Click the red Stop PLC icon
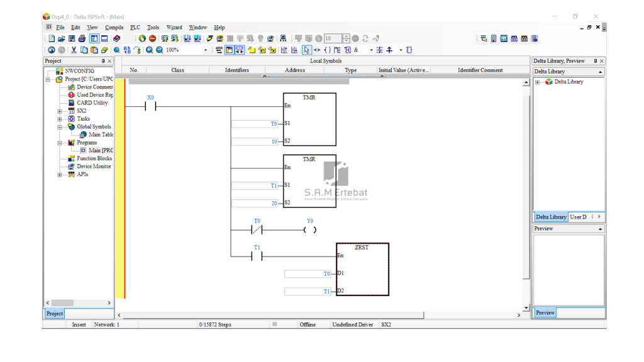 (x=152, y=39)
